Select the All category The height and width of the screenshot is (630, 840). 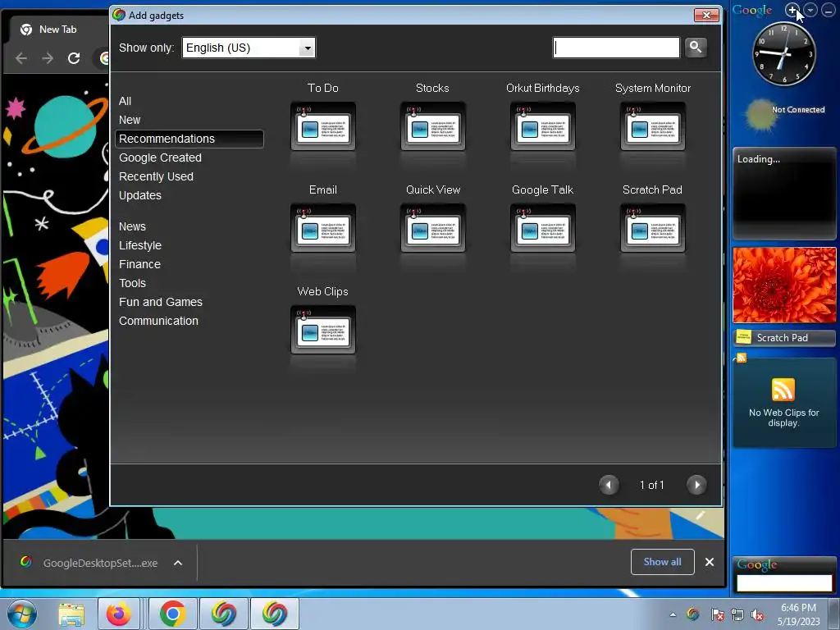125,101
